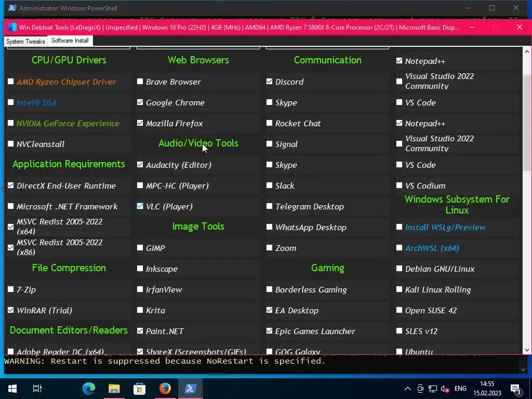532x399 pixels.
Task: Enable NVIDIA GeForce Experience checkbox
Action: click(x=10, y=123)
